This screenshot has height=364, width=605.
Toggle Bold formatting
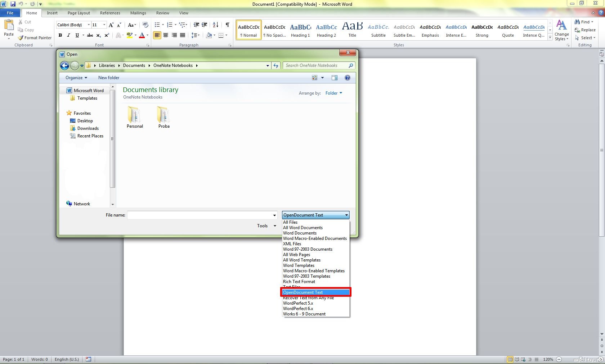pyautogui.click(x=60, y=35)
